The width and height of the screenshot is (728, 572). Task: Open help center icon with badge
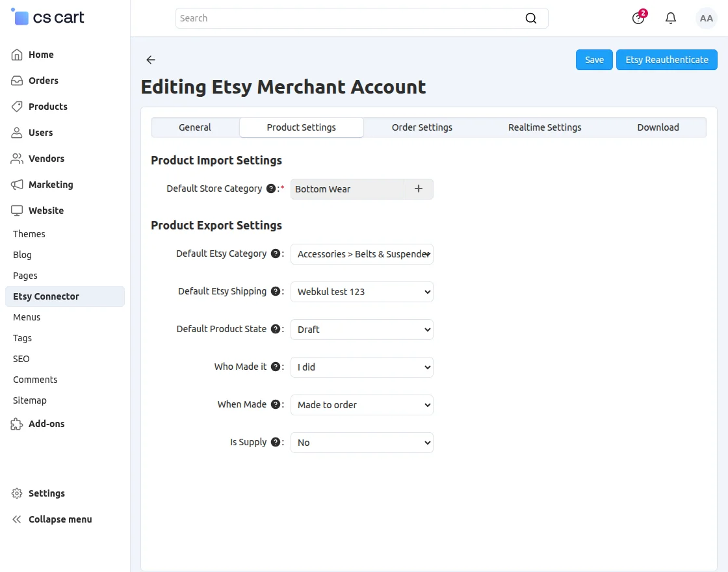pos(639,18)
